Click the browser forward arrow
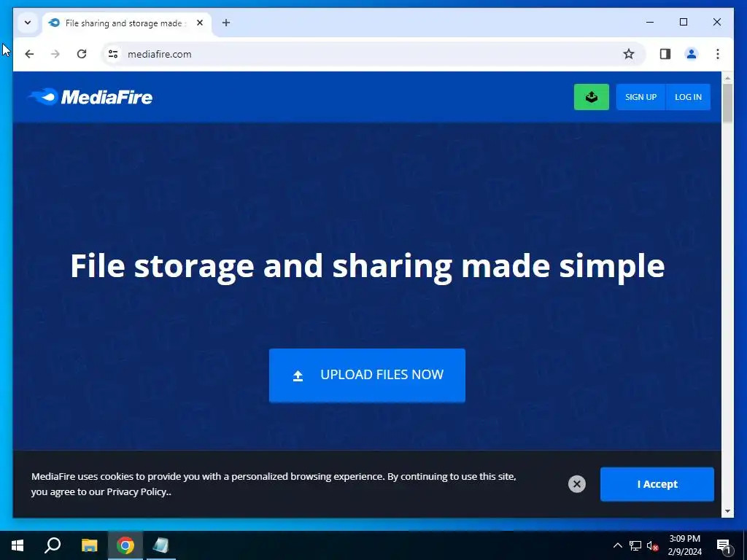747x560 pixels. tap(55, 54)
